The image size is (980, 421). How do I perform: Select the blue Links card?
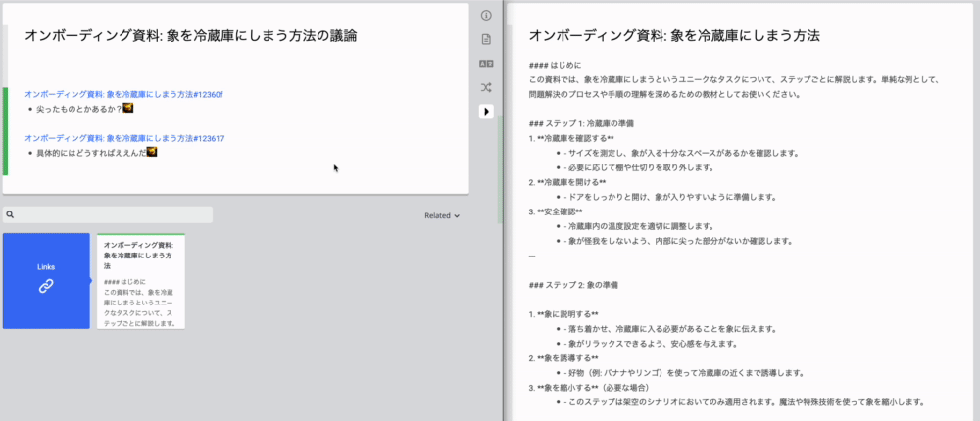[46, 280]
